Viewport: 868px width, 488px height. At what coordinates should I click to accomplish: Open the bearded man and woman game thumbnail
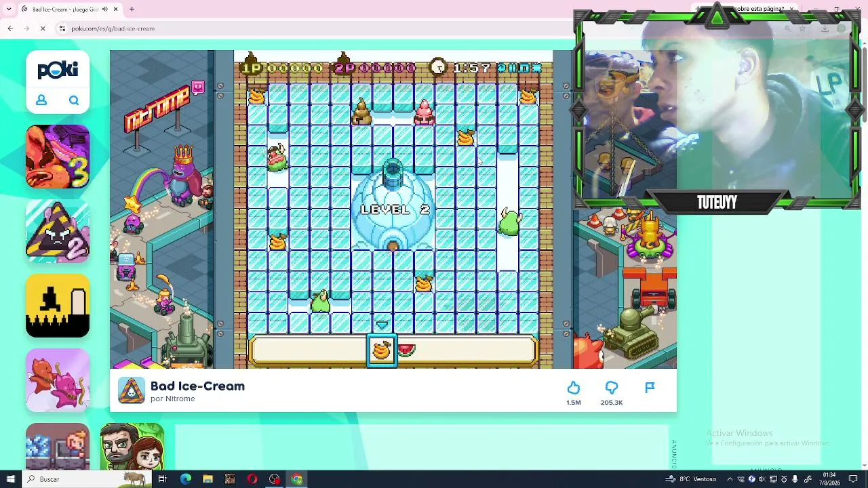tap(132, 446)
